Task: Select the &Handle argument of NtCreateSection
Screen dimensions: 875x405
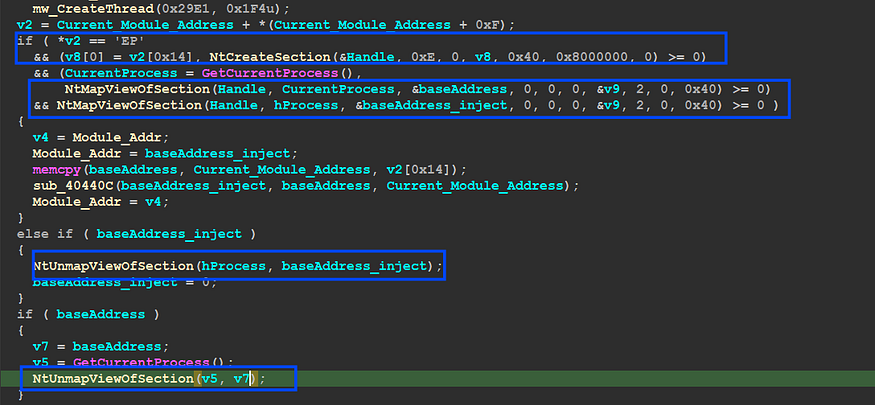Action: (366, 57)
